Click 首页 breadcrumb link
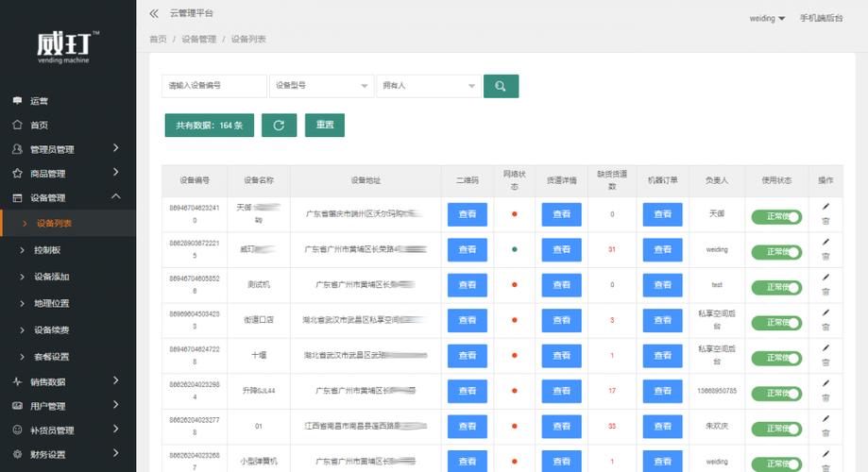Screen dimensions: 868x472 tap(158, 40)
